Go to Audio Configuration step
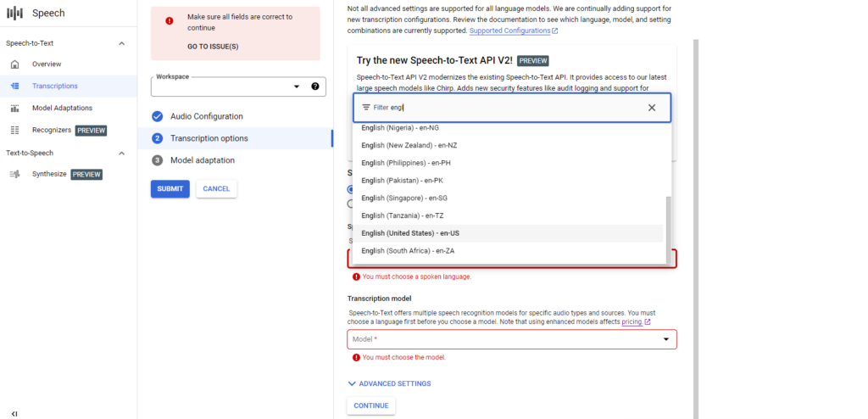This screenshot has height=419, width=868. pyautogui.click(x=206, y=116)
